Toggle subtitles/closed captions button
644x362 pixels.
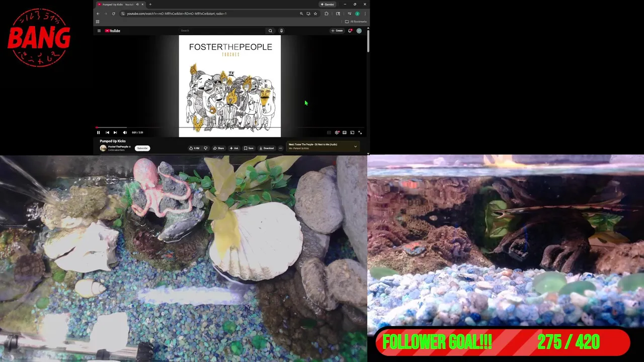(329, 132)
